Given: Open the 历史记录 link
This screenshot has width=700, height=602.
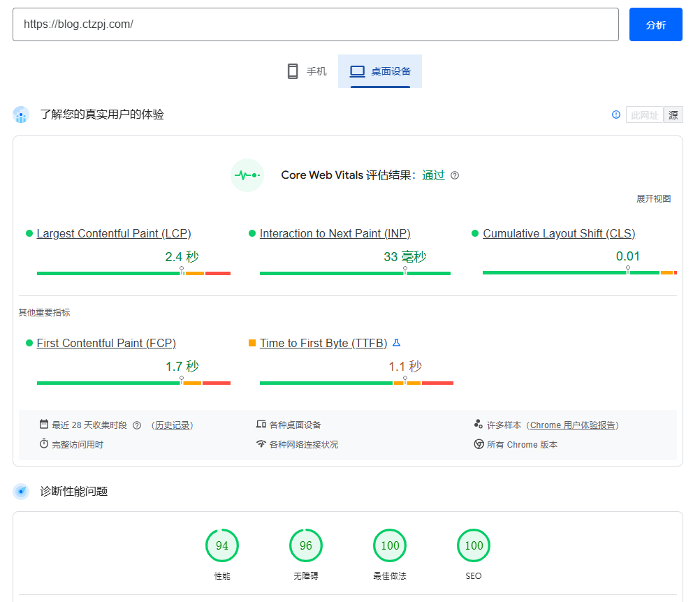Looking at the screenshot, I should click(173, 425).
